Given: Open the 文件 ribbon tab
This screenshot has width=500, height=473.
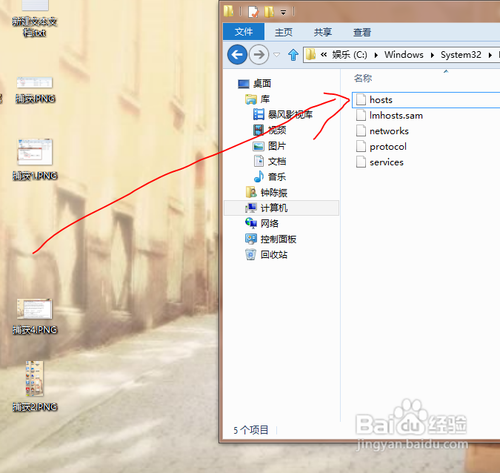Looking at the screenshot, I should pyautogui.click(x=244, y=32).
